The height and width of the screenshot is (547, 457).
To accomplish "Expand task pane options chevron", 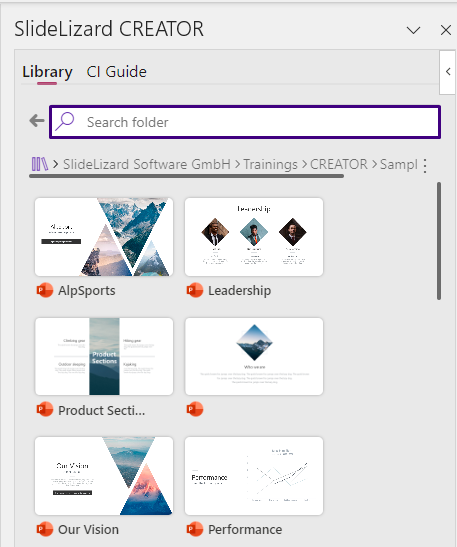I will [x=413, y=30].
